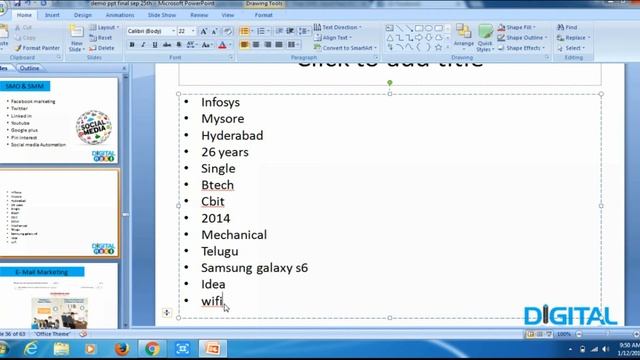Open Align Text options
The image size is (640, 360).
click(333, 38)
